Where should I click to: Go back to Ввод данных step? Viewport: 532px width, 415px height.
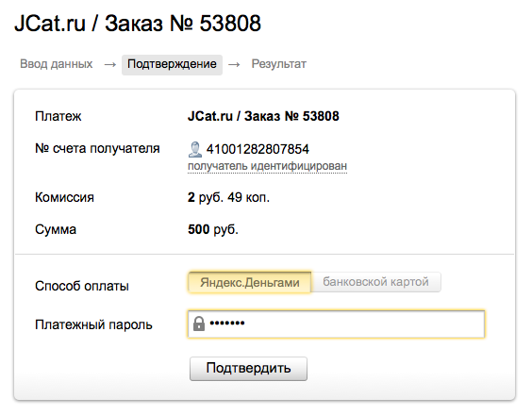coord(57,64)
